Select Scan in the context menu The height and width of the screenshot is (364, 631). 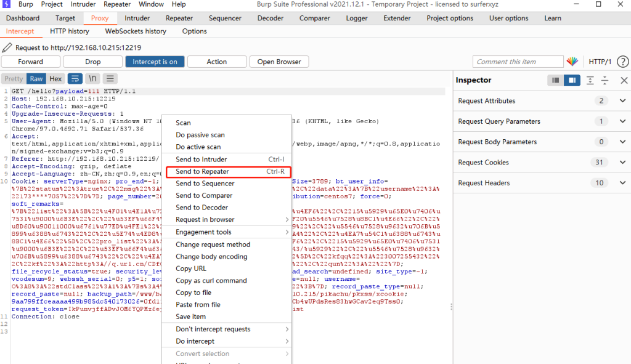227,123
